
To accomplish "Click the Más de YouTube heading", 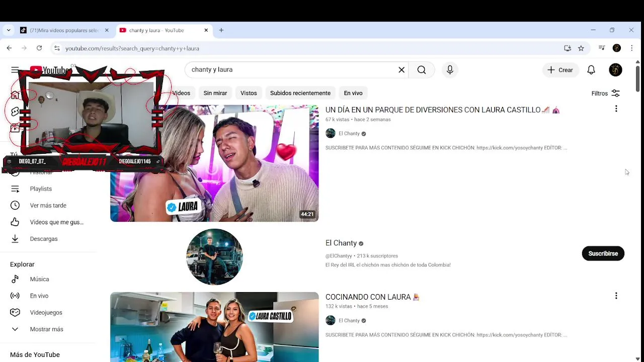I will (35, 354).
